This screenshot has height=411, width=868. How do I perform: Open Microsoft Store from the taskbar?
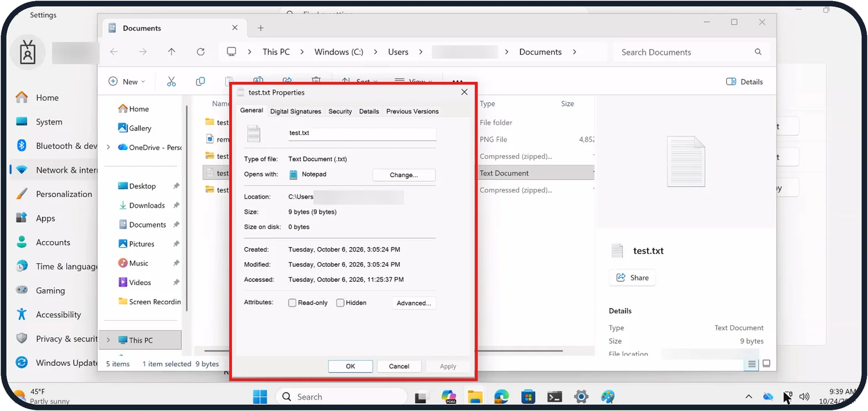click(x=528, y=397)
